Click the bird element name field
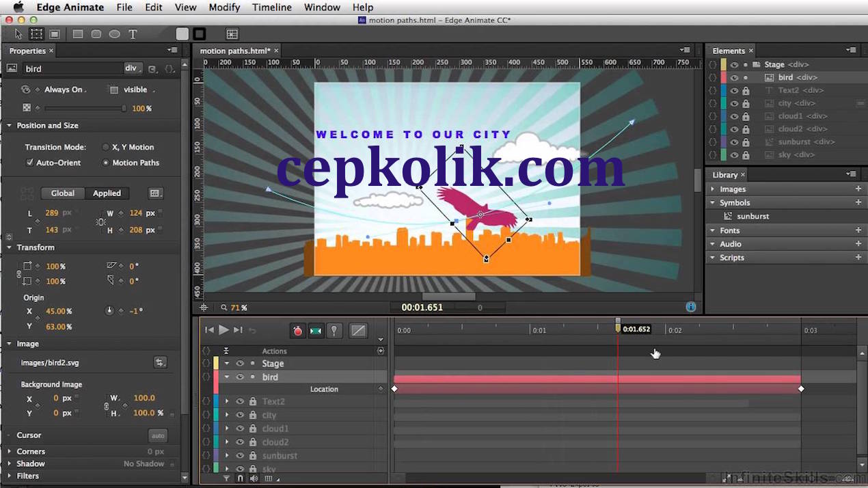Image resolution: width=868 pixels, height=488 pixels. [x=73, y=68]
